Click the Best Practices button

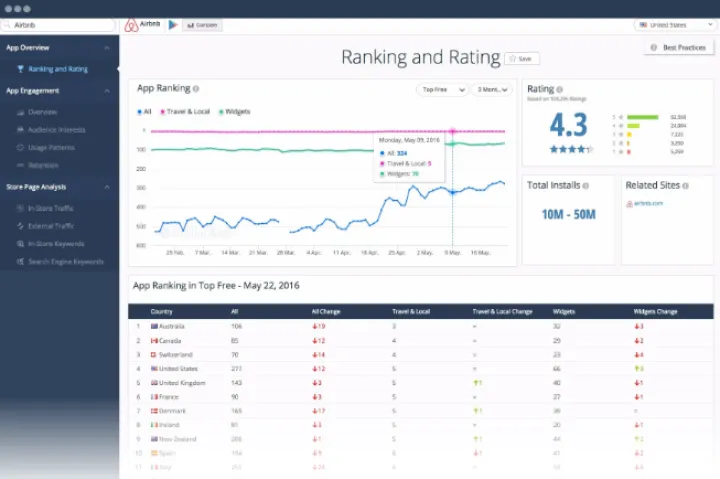[x=679, y=47]
